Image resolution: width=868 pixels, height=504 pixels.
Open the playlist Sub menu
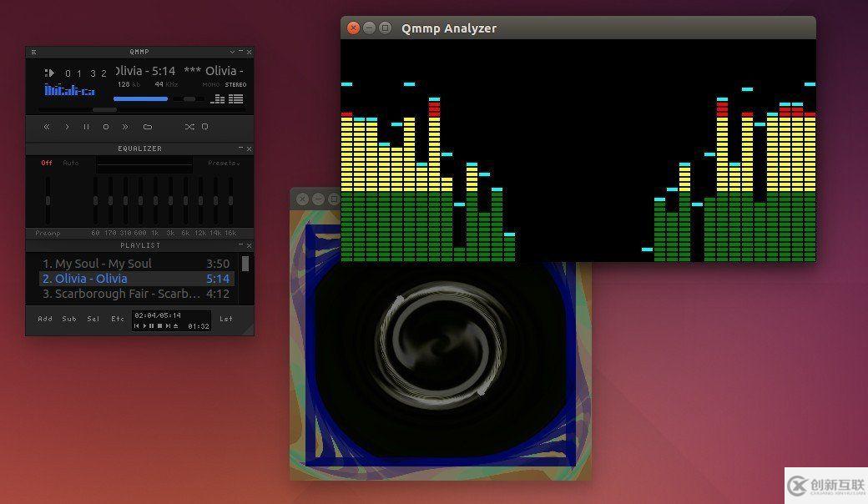[69, 319]
